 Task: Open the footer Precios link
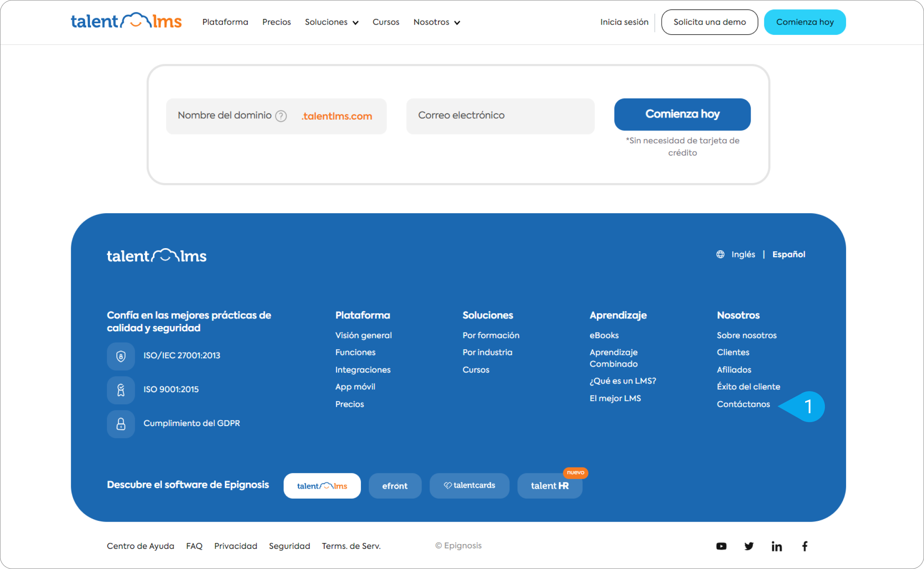pos(350,404)
